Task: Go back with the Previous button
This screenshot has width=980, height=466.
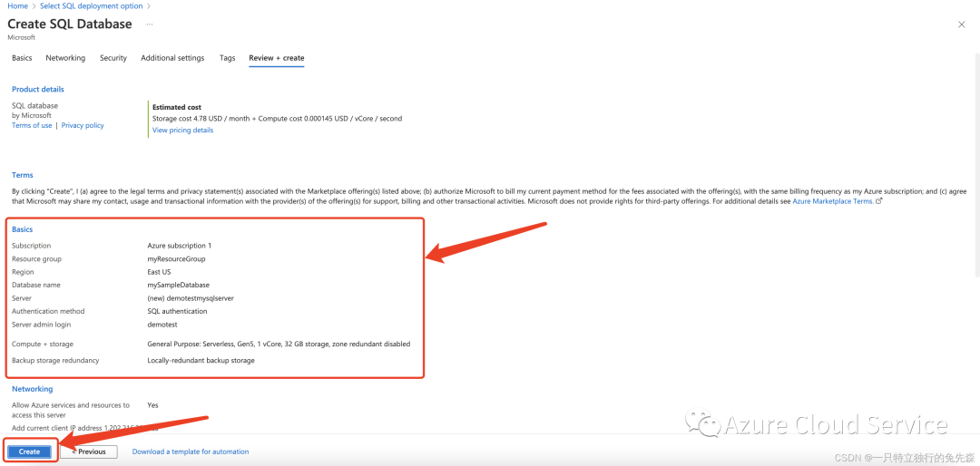Action: click(x=89, y=451)
